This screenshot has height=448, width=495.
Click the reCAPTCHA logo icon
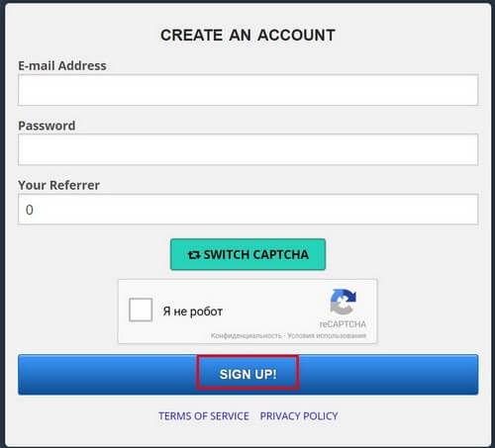coord(344,302)
